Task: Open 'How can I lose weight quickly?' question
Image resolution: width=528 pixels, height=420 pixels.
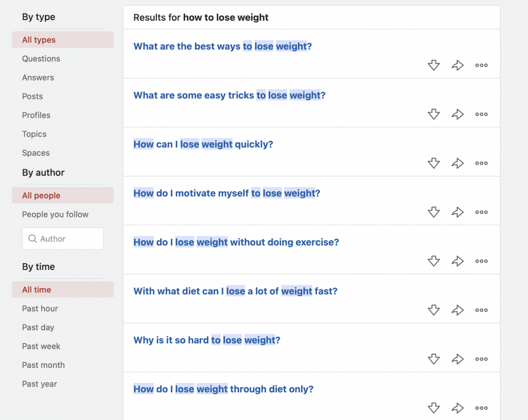Action: [x=203, y=144]
